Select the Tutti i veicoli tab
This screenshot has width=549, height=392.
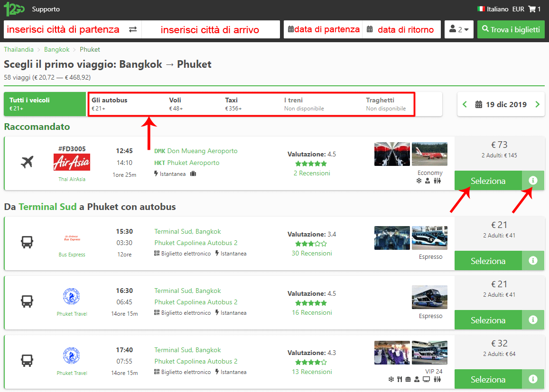(x=45, y=104)
